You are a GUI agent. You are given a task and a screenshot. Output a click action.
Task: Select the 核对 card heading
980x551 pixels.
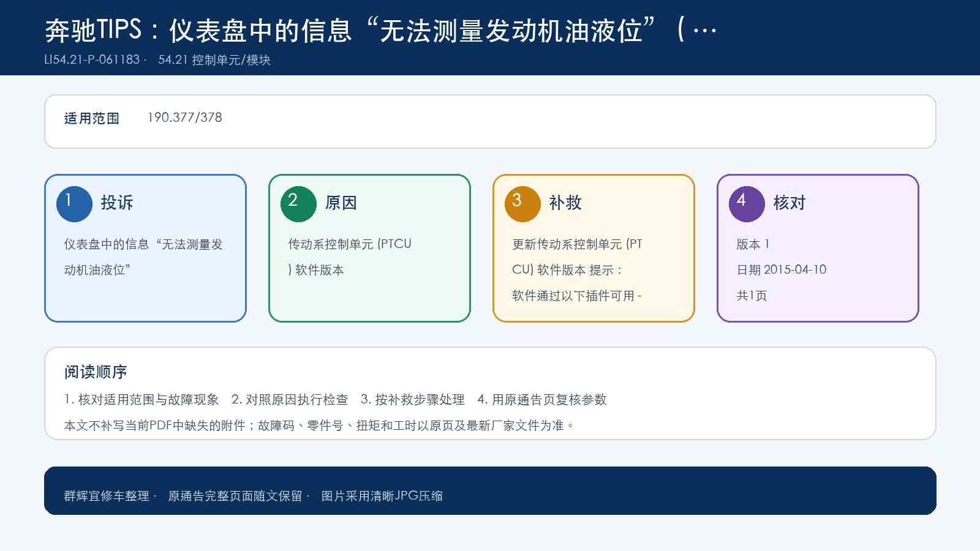[x=790, y=203]
